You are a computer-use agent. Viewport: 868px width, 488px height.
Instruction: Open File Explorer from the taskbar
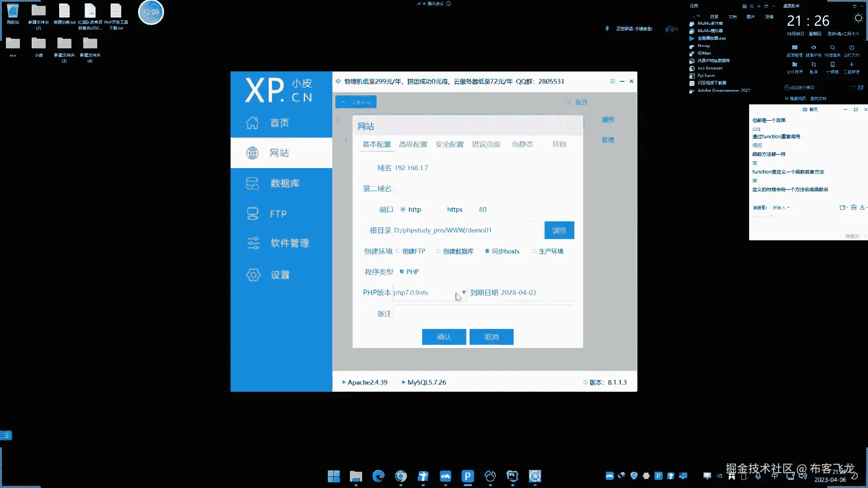click(x=356, y=476)
